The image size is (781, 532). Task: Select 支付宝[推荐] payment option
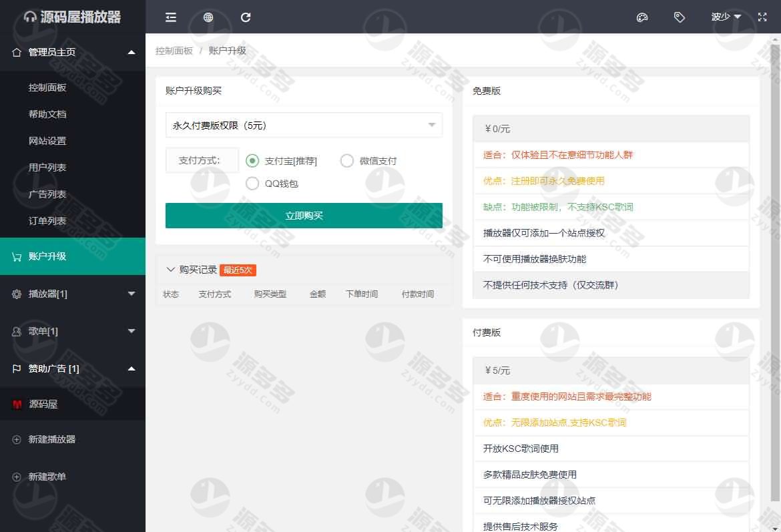pos(252,161)
